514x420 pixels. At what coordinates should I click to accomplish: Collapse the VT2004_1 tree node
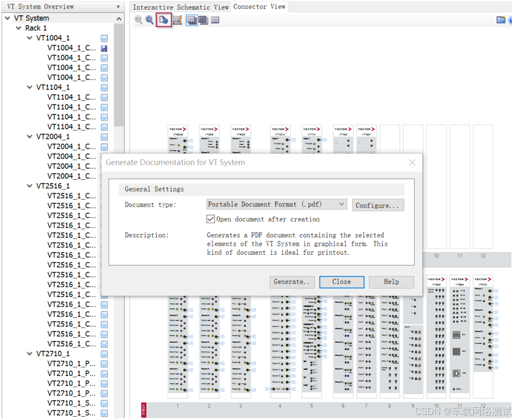pyautogui.click(x=29, y=136)
